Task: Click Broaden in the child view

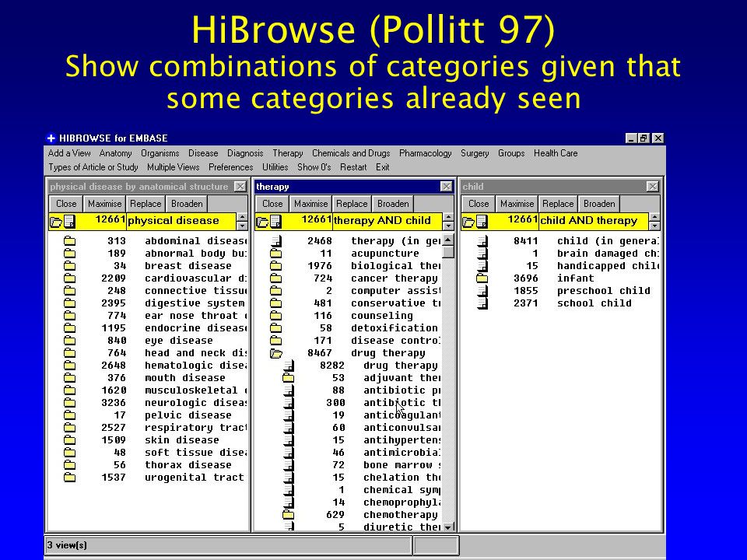Action: [599, 204]
